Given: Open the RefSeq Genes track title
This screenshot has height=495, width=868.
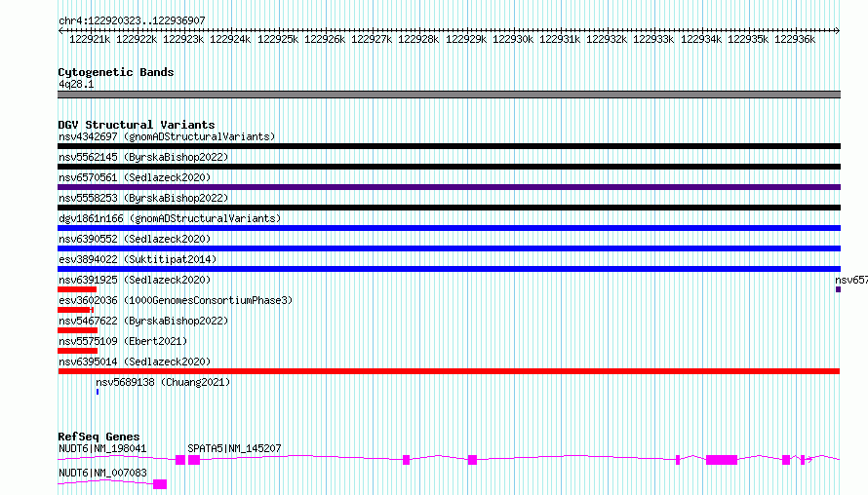Looking at the screenshot, I should (99, 437).
